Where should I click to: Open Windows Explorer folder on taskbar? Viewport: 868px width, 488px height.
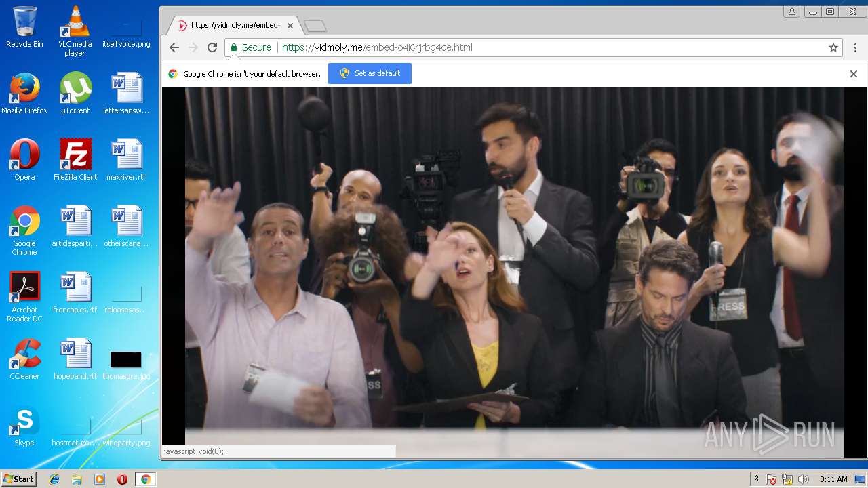pos(77,479)
